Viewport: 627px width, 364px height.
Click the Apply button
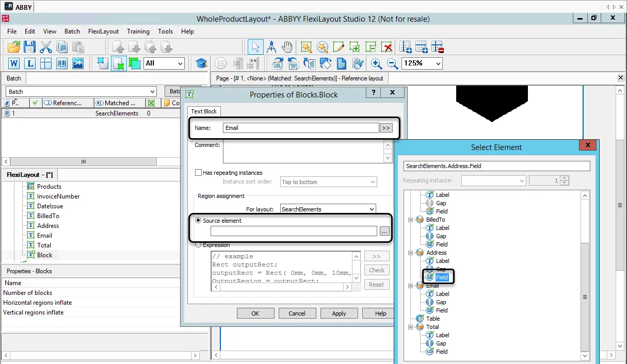coord(339,313)
